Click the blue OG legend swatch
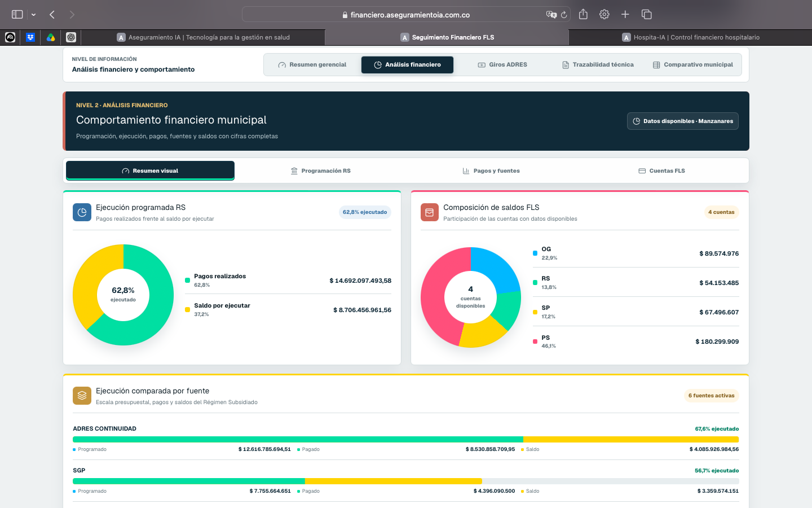This screenshot has height=508, width=812. [535, 253]
